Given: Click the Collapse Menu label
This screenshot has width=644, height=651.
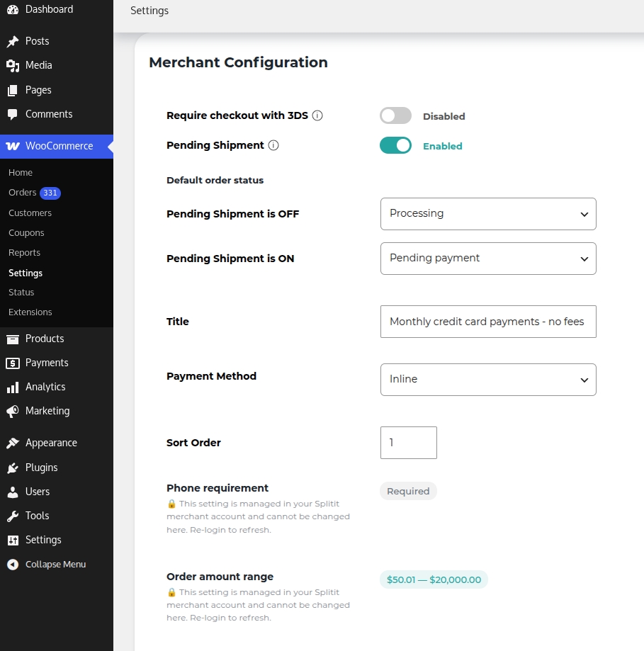Looking at the screenshot, I should click(x=56, y=565).
